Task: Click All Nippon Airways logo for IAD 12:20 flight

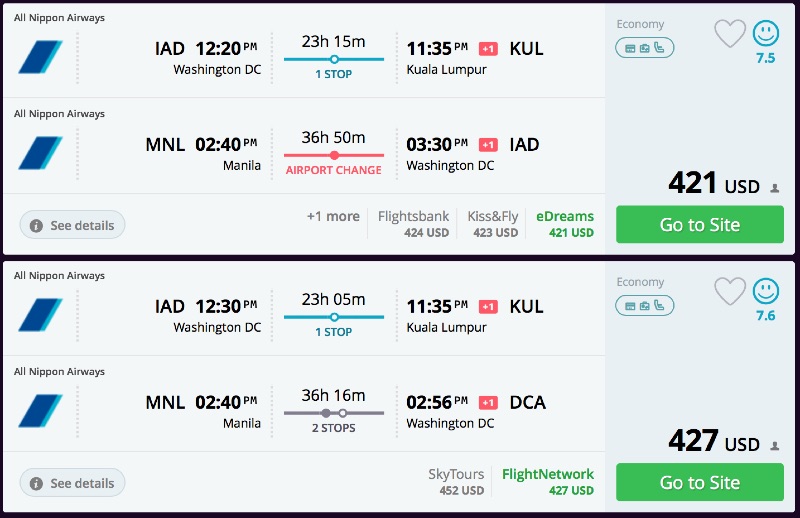Action: tap(40, 57)
